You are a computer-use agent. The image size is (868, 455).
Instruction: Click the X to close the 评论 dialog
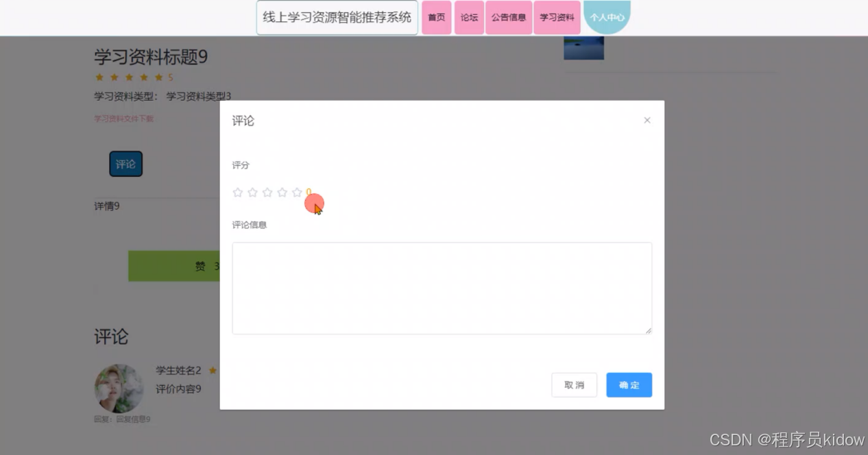[647, 119]
